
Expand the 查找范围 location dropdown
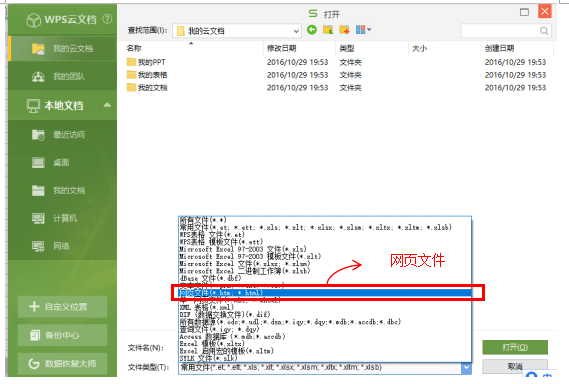(x=296, y=31)
